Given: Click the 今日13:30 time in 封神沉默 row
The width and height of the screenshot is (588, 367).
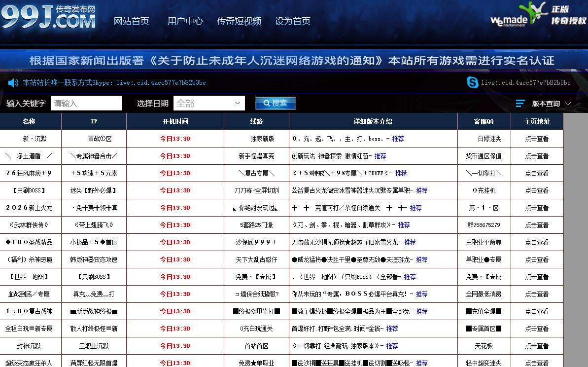Looking at the screenshot, I should (175, 346).
